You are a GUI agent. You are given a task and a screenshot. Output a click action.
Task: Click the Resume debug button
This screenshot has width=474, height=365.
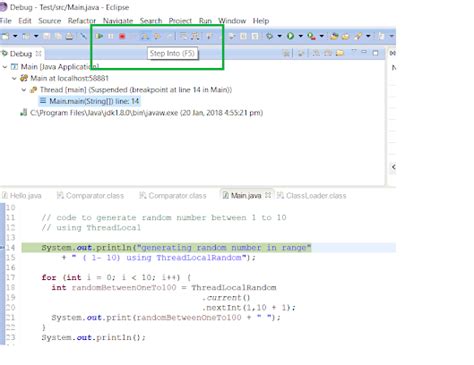pyautogui.click(x=99, y=36)
